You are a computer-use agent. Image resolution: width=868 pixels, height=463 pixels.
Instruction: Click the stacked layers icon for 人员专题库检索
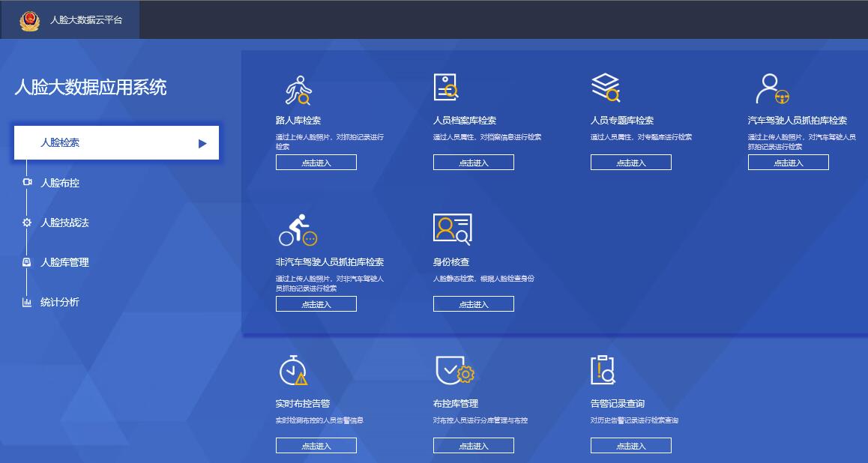click(606, 88)
